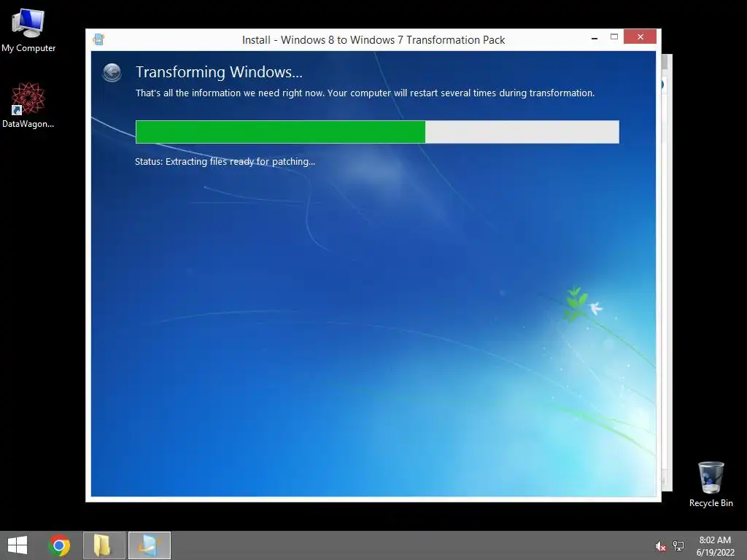Click the installer window title text

point(373,40)
